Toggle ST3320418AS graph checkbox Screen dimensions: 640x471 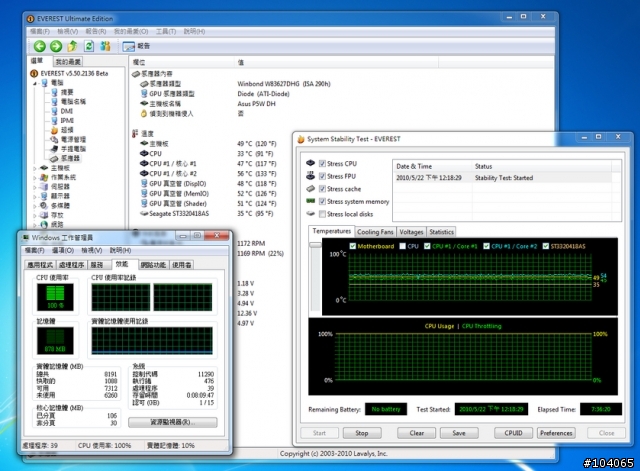(545, 246)
